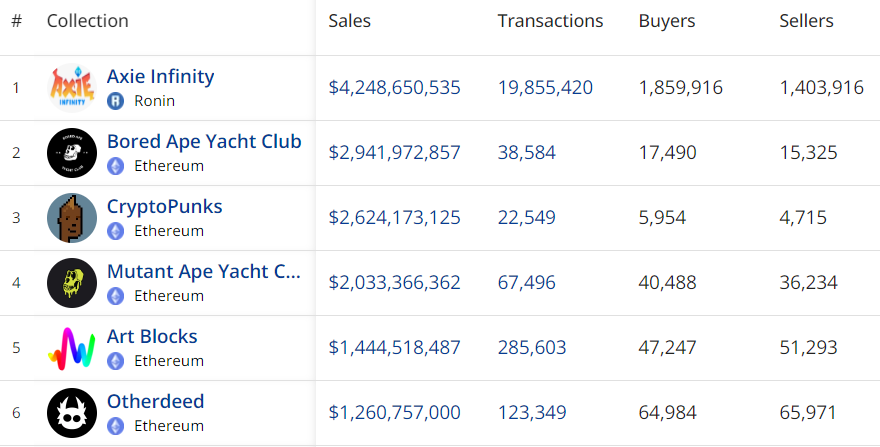This screenshot has height=447, width=880.
Task: Click the Axie Infinity collection logo
Action: (72, 88)
